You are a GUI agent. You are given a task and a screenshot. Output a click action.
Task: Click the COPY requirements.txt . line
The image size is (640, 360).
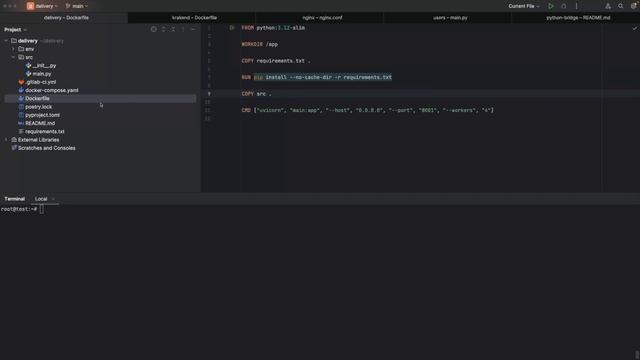point(276,61)
